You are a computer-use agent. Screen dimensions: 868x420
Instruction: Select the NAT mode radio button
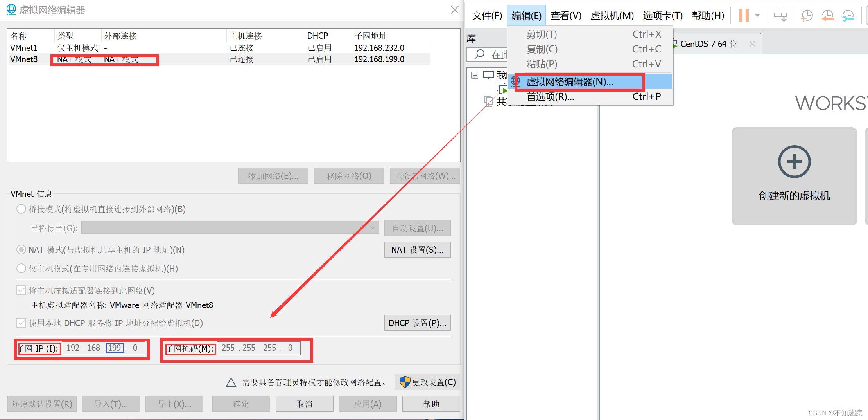(x=21, y=250)
